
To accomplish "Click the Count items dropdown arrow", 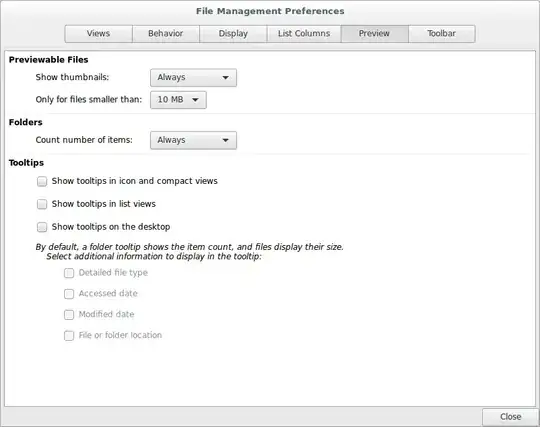I will point(226,140).
